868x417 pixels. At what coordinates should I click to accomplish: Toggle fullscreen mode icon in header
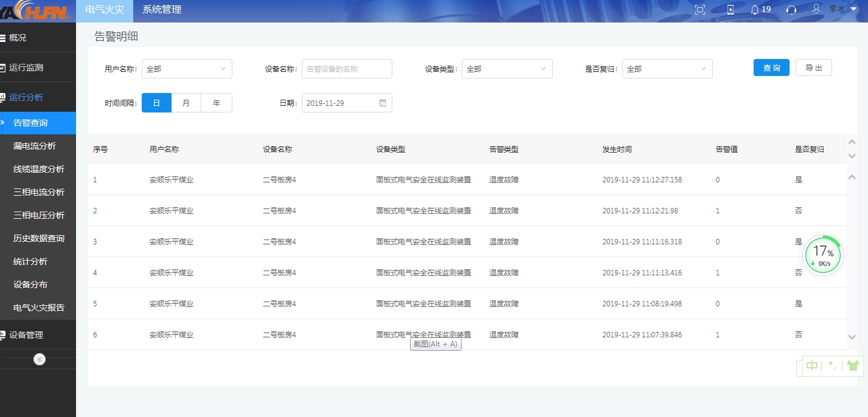[x=700, y=10]
